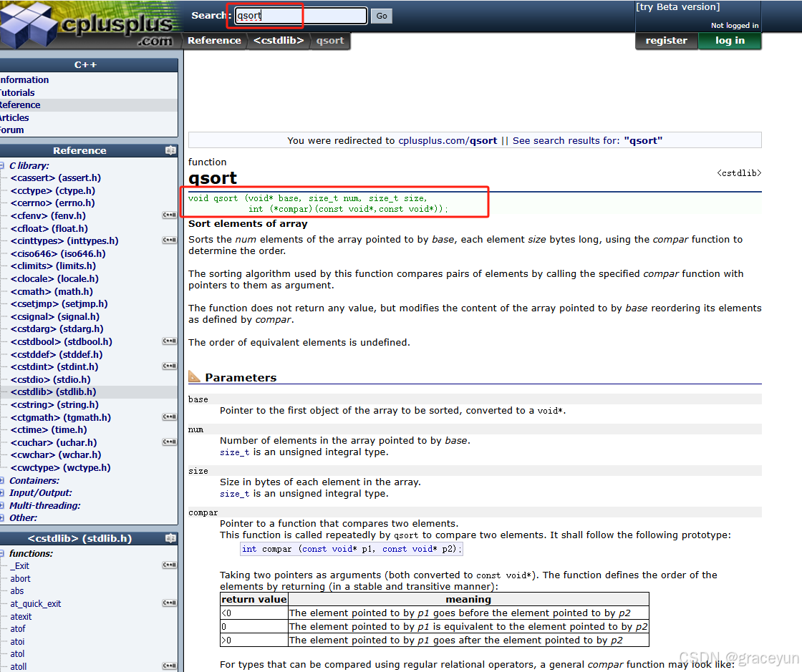Click the C++11 badge beside atoll
Image resolution: width=802 pixels, height=672 pixels.
pos(169,666)
